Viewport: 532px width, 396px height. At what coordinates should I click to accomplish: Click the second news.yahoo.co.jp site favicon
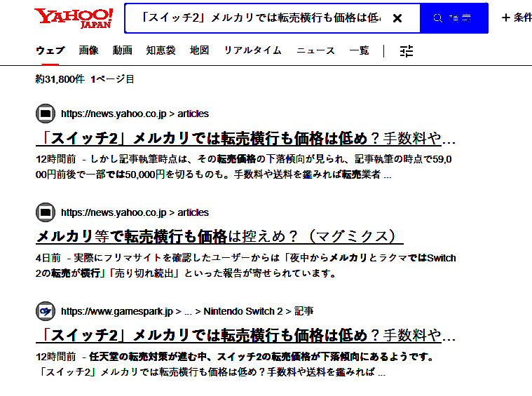pyautogui.click(x=45, y=212)
